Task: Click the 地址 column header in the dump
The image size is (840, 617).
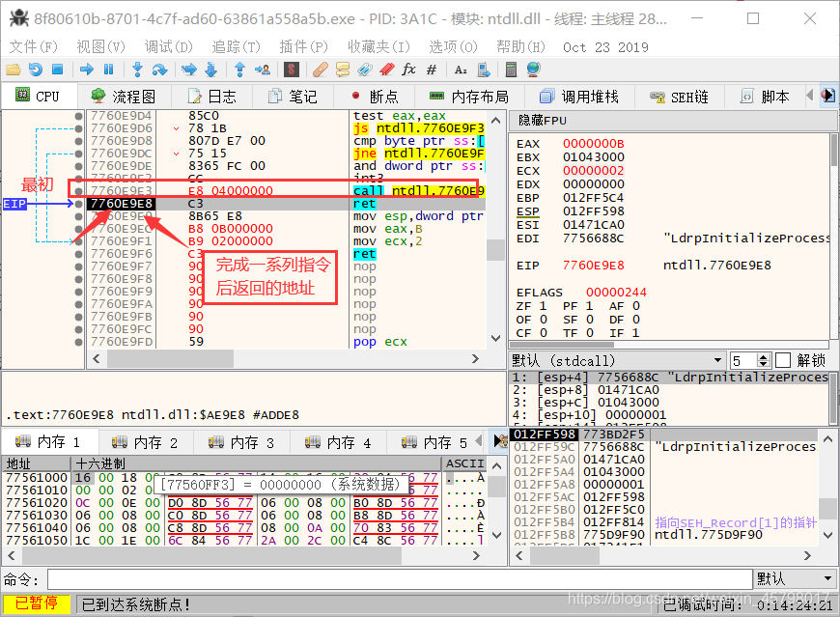Action: [x=38, y=463]
